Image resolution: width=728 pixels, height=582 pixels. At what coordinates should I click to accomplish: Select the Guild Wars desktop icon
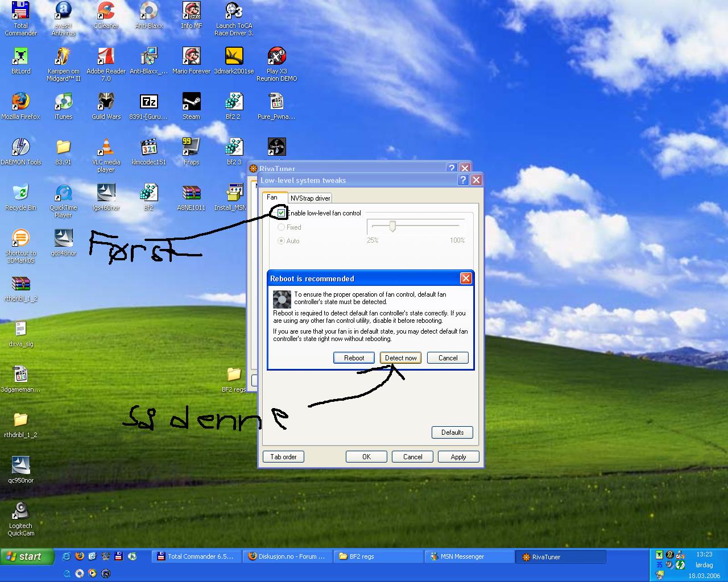coord(106,106)
